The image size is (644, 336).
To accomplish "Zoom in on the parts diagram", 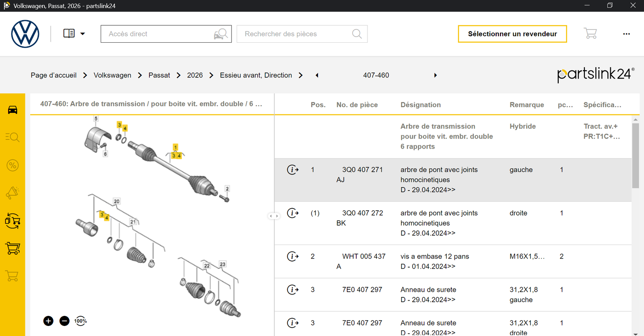I will [48, 321].
